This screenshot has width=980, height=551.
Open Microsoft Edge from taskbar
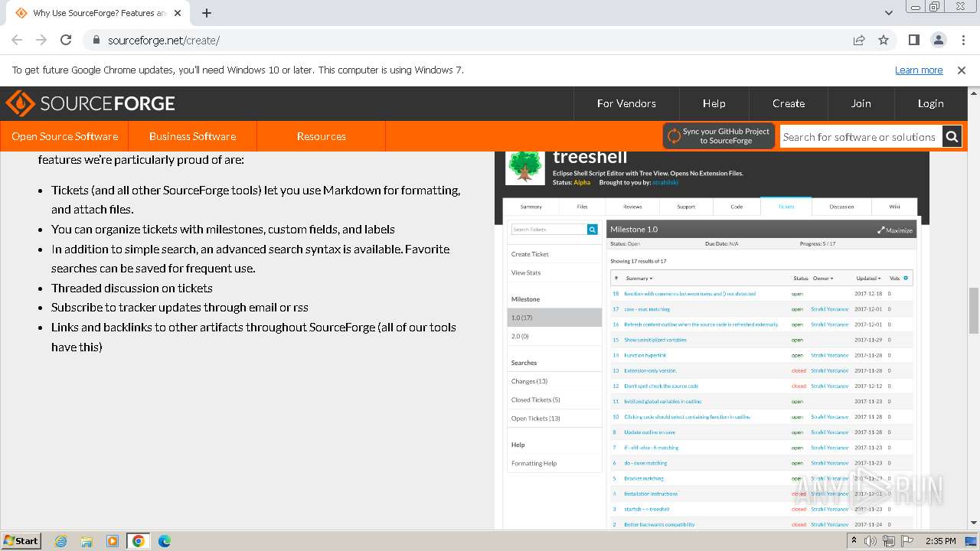pyautogui.click(x=165, y=541)
